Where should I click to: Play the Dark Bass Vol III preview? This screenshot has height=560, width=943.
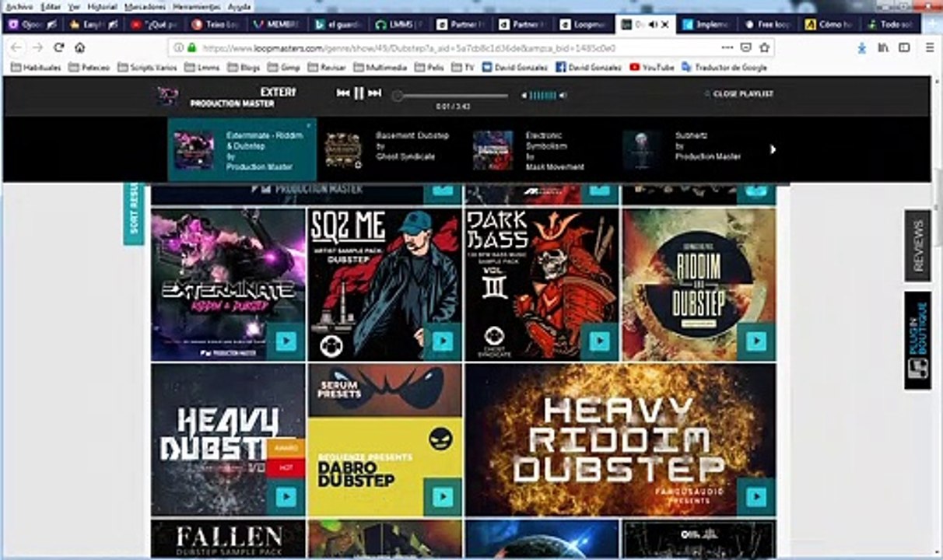[599, 341]
